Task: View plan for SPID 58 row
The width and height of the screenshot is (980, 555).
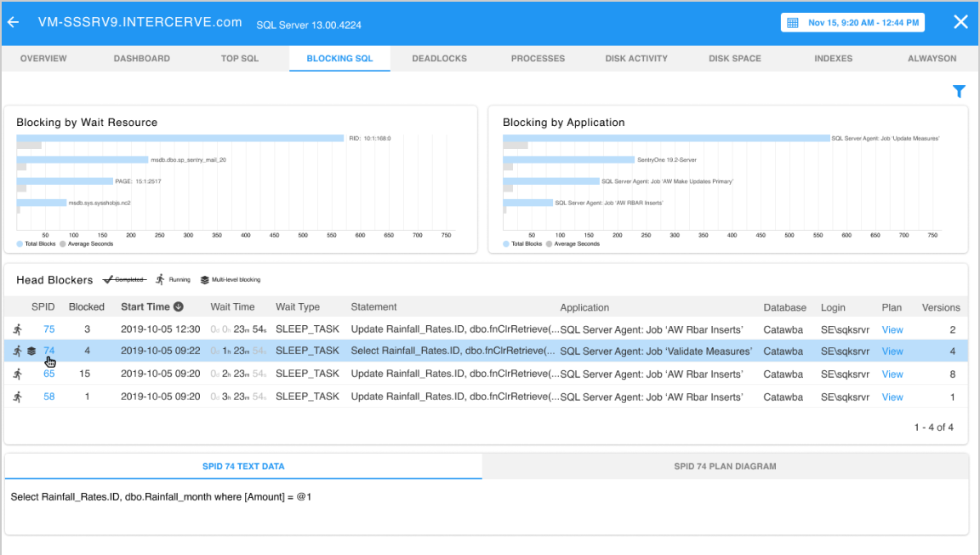Action: pyautogui.click(x=892, y=397)
